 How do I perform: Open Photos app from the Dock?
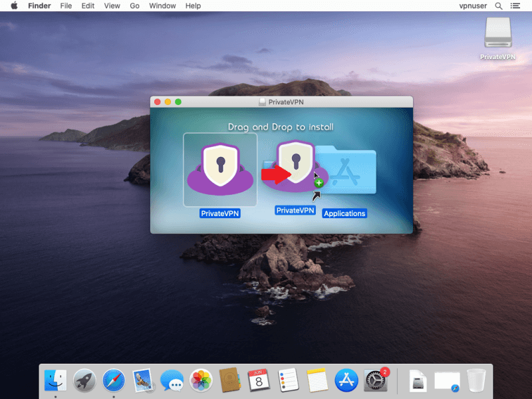(x=201, y=380)
